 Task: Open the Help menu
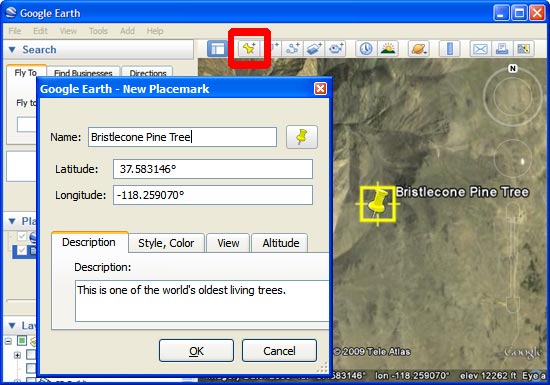[x=155, y=31]
